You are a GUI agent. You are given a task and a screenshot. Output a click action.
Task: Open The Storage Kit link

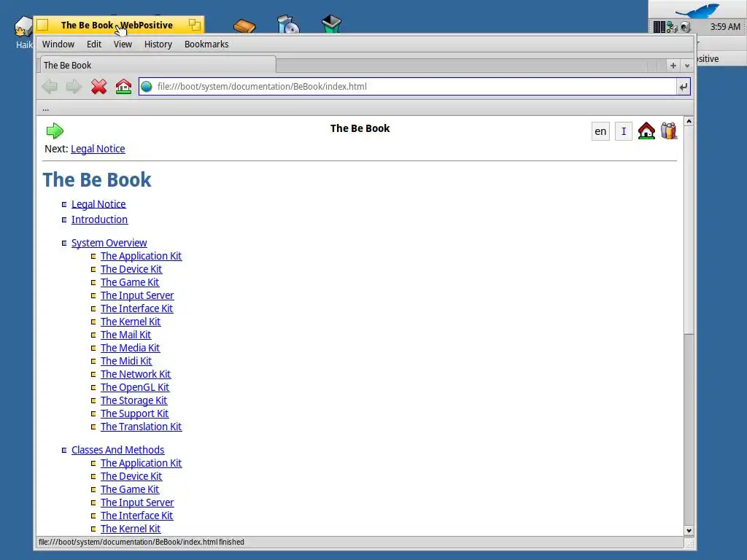pos(134,400)
